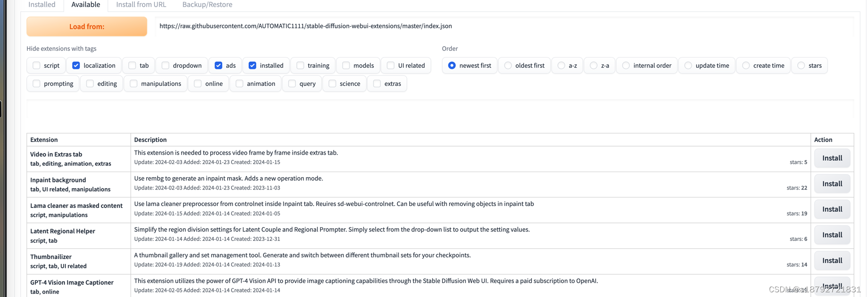Choose the a-z sort order

tap(561, 66)
